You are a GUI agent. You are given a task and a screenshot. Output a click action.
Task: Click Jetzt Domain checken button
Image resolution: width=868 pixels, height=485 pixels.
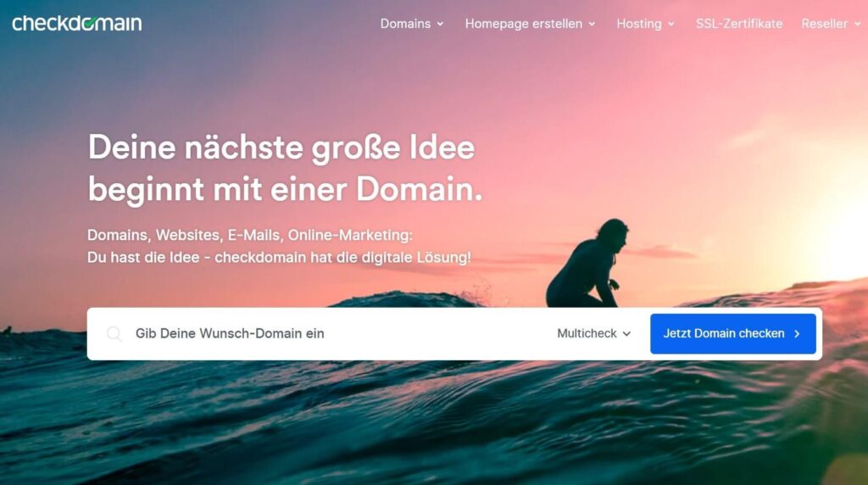[x=733, y=334]
